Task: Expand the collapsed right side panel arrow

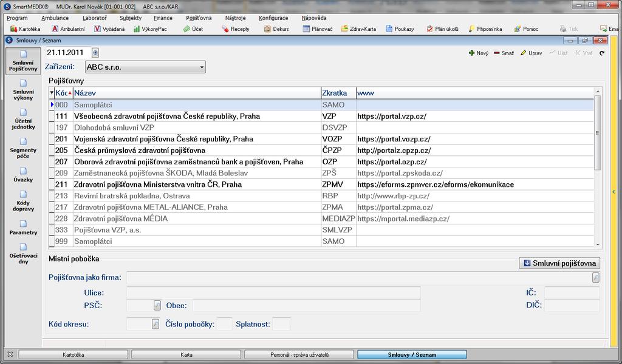Action: tap(613, 192)
